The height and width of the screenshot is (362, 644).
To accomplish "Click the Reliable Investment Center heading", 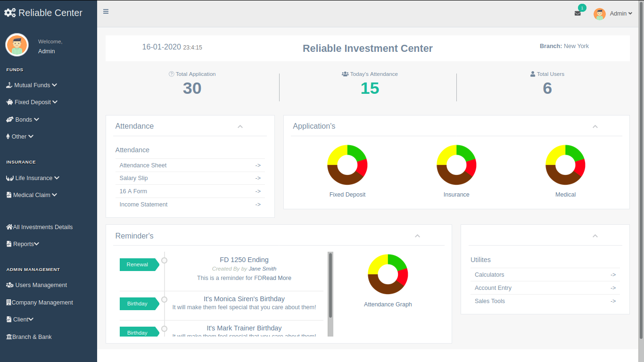I will pos(368,49).
